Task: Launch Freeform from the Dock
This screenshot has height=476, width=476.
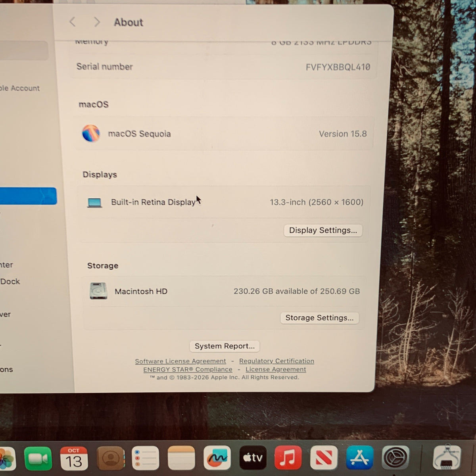Action: [217, 459]
